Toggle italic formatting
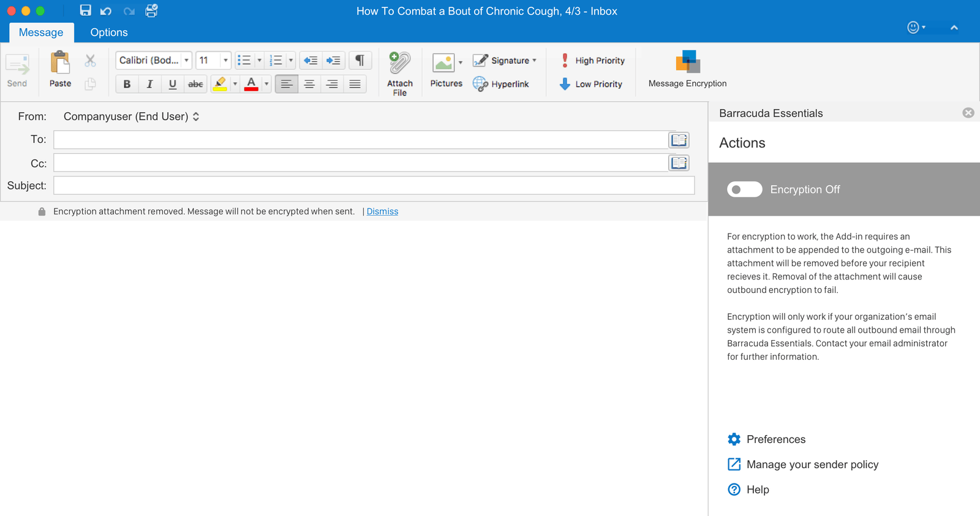Screen dimensions: 980x516 pos(149,84)
